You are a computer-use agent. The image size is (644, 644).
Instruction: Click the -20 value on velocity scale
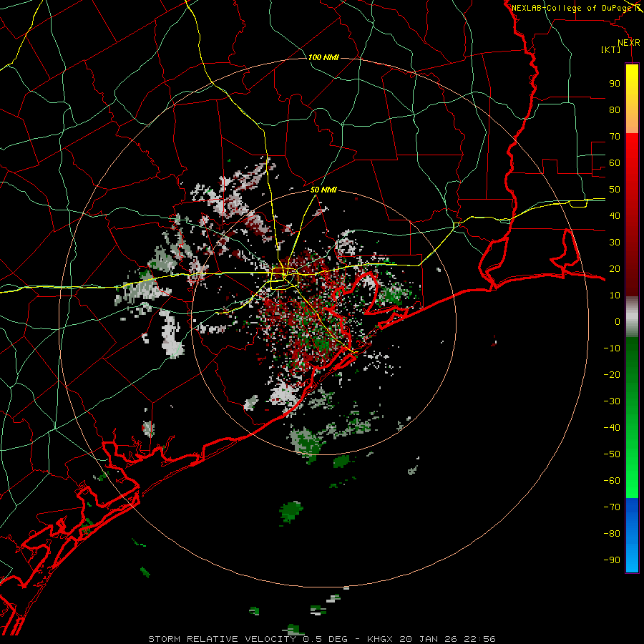click(x=612, y=374)
